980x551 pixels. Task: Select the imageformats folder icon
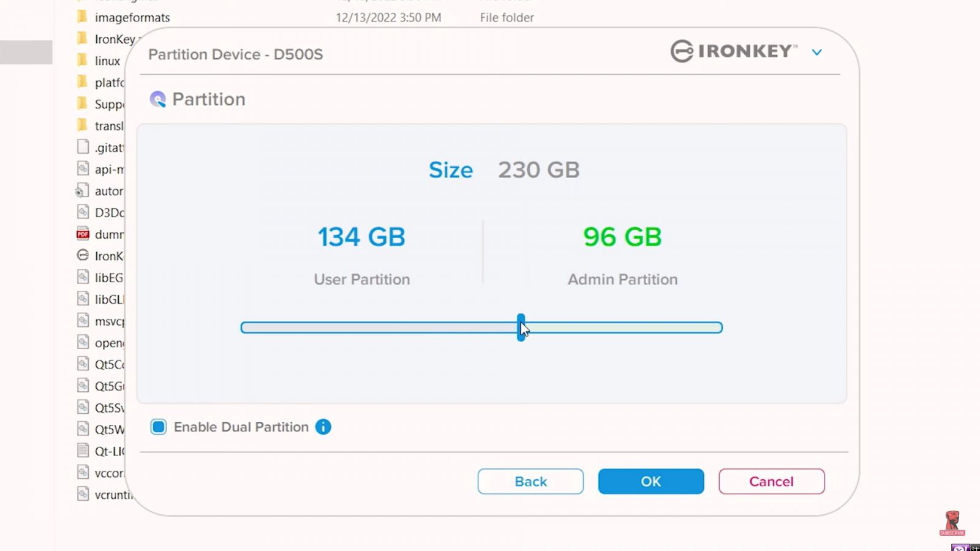83,17
